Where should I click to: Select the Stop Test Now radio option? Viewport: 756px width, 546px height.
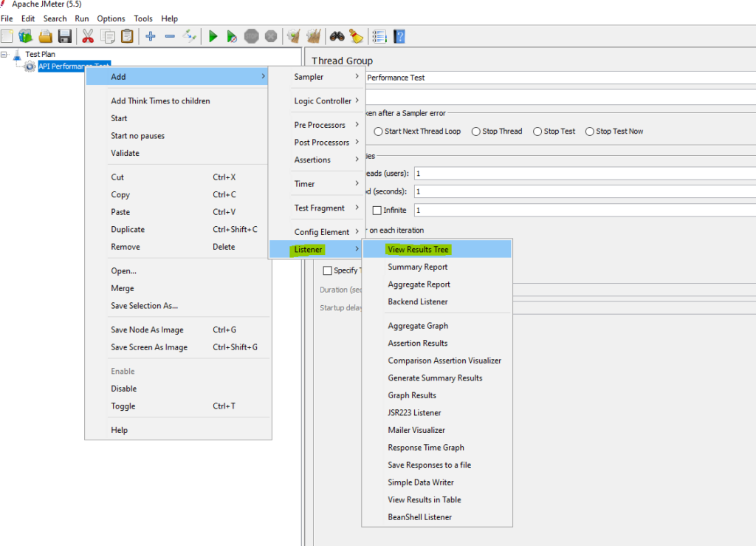point(590,132)
